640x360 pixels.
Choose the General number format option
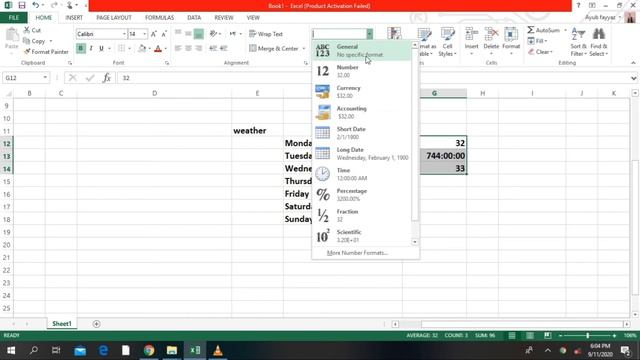[362, 51]
